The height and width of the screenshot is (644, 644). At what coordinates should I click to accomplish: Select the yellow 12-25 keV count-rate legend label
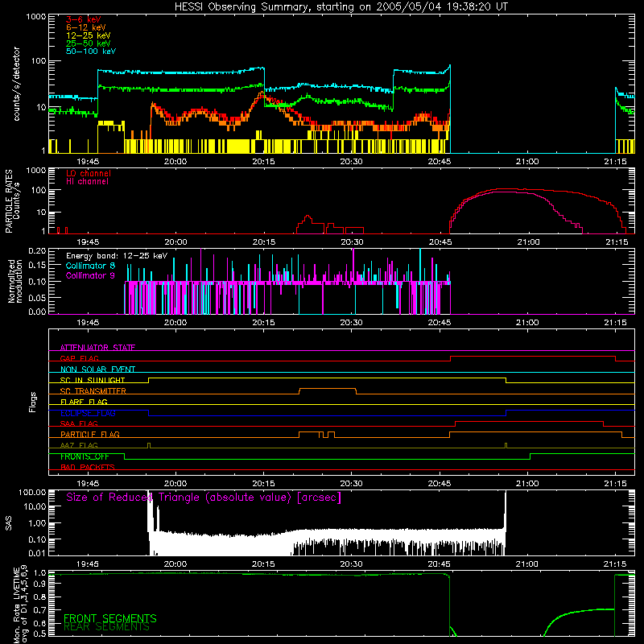89,35
